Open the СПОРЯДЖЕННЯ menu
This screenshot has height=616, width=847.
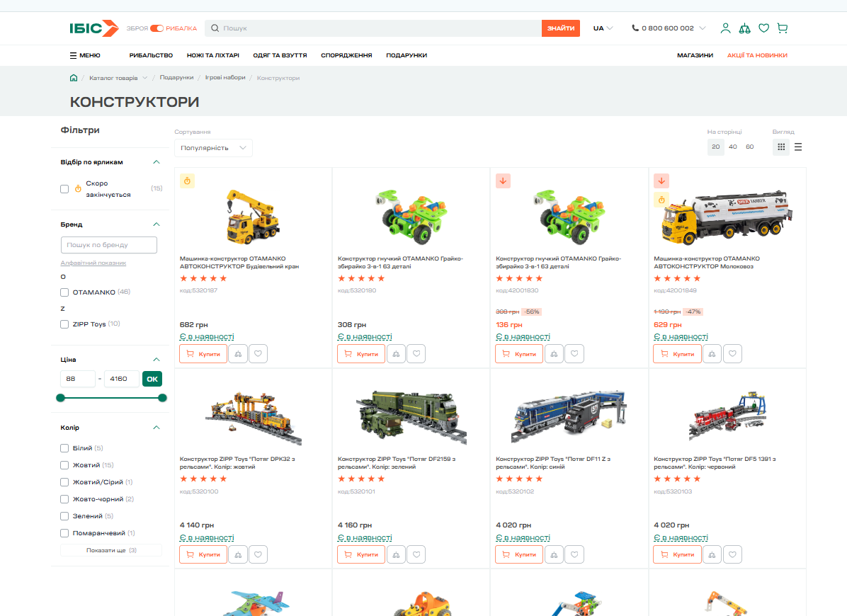click(346, 55)
